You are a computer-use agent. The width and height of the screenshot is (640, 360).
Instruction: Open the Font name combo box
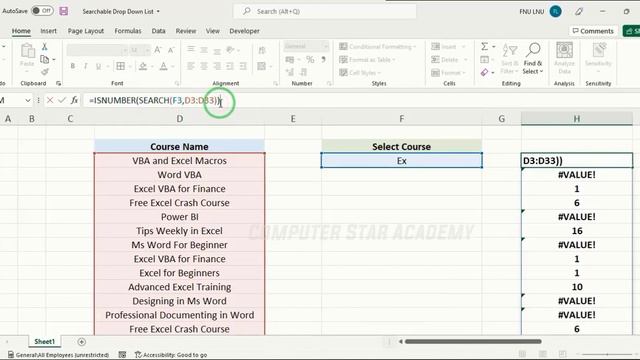(x=98, y=50)
